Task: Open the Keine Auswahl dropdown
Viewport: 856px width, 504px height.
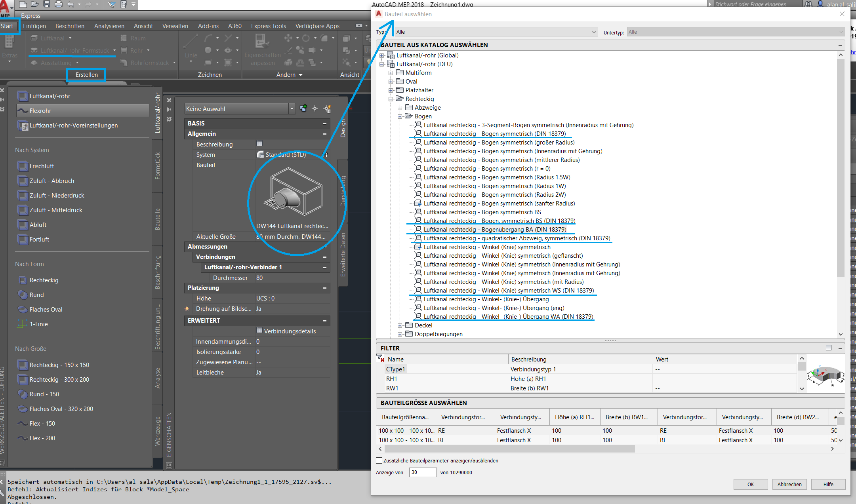Action: pos(292,108)
